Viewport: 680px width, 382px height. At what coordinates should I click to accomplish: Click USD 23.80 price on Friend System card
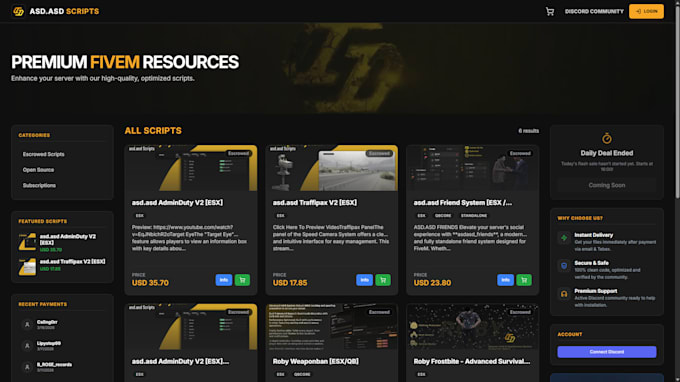point(432,283)
